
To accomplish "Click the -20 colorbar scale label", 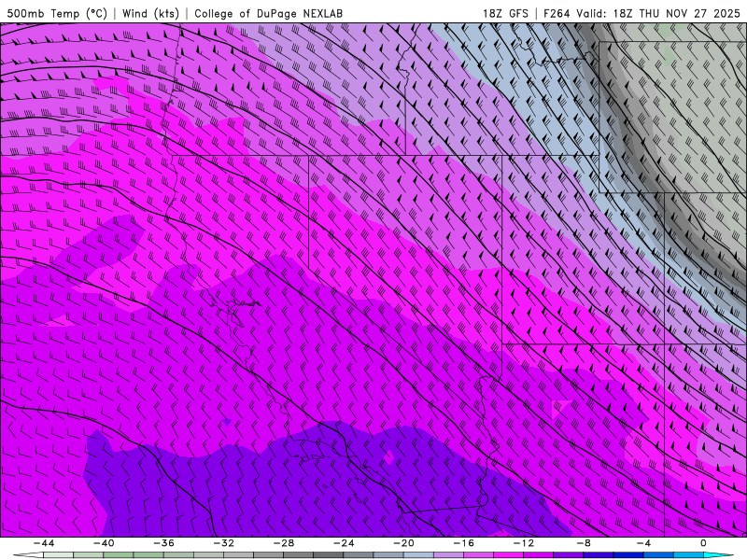I will coord(403,543).
